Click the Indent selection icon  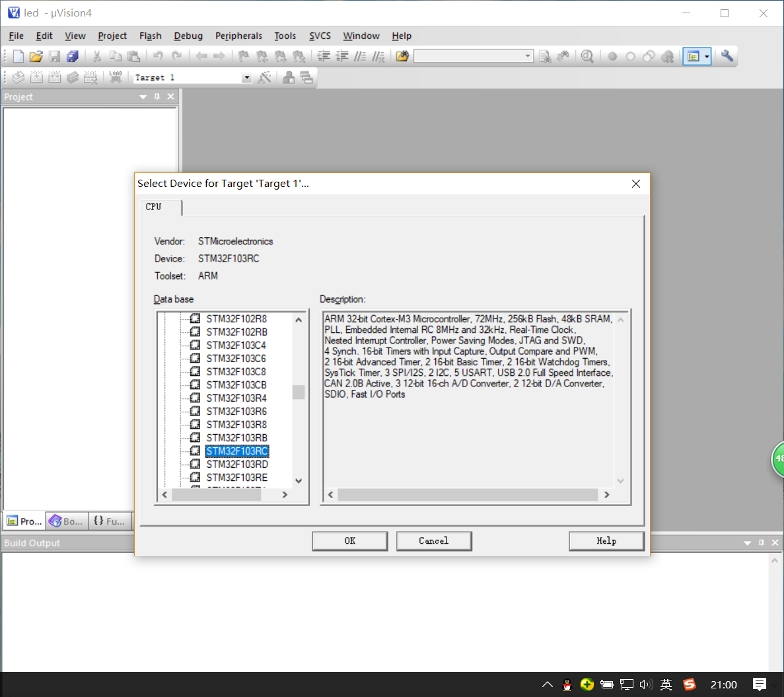pos(324,56)
